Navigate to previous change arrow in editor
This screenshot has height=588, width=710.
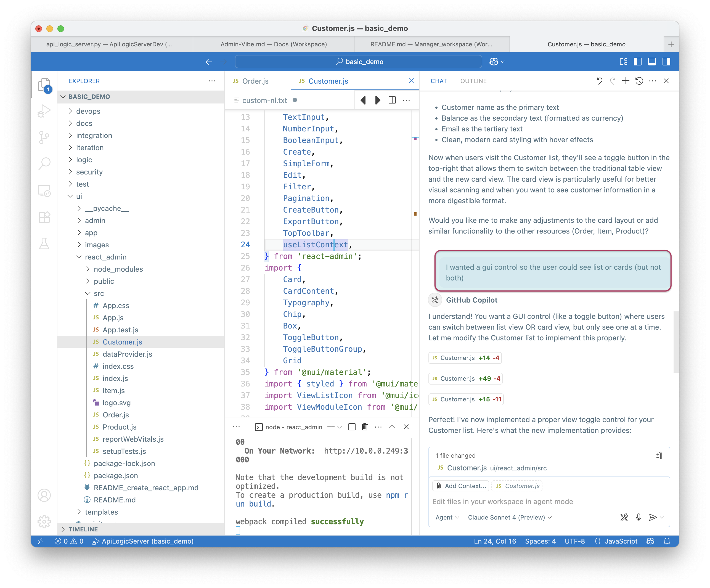(363, 100)
